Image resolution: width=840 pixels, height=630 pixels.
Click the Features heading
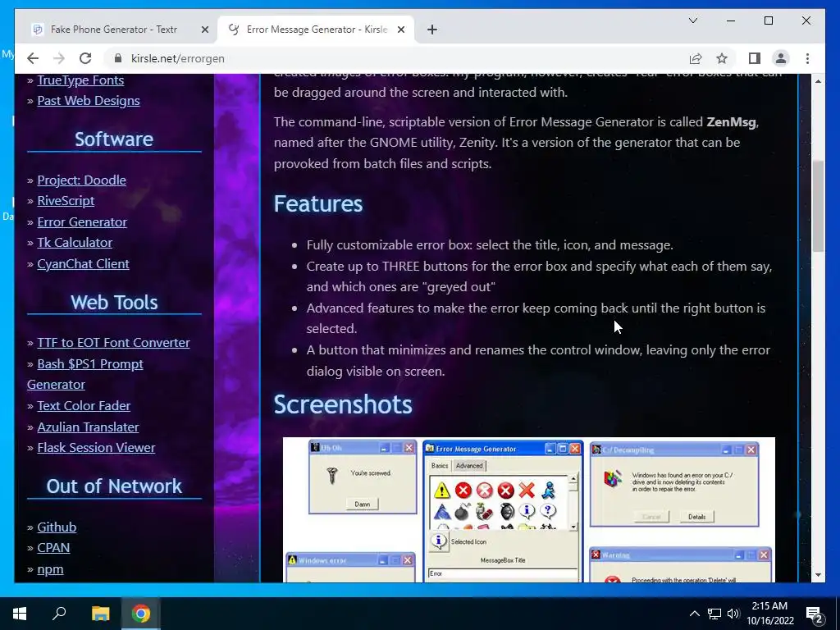tap(318, 203)
